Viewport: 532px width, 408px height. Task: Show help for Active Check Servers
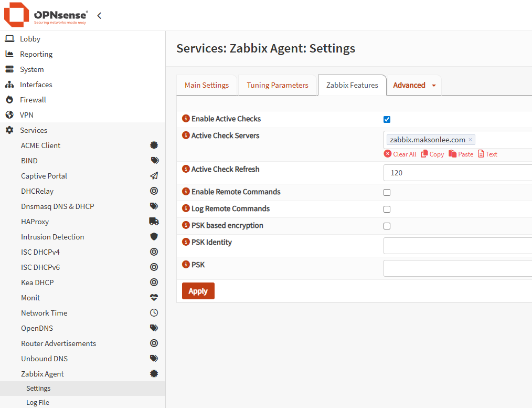[186, 135]
